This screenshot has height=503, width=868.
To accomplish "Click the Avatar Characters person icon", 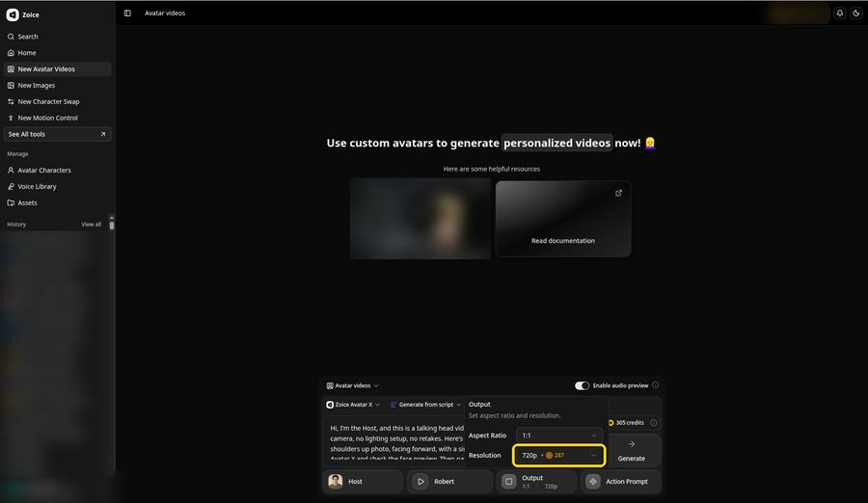I will (11, 170).
